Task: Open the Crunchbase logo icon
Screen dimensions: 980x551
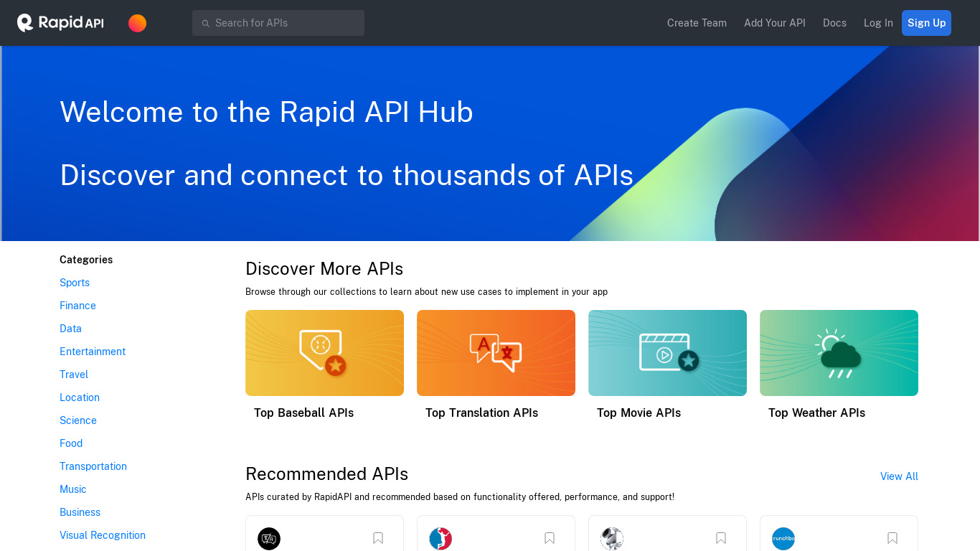Action: point(783,539)
